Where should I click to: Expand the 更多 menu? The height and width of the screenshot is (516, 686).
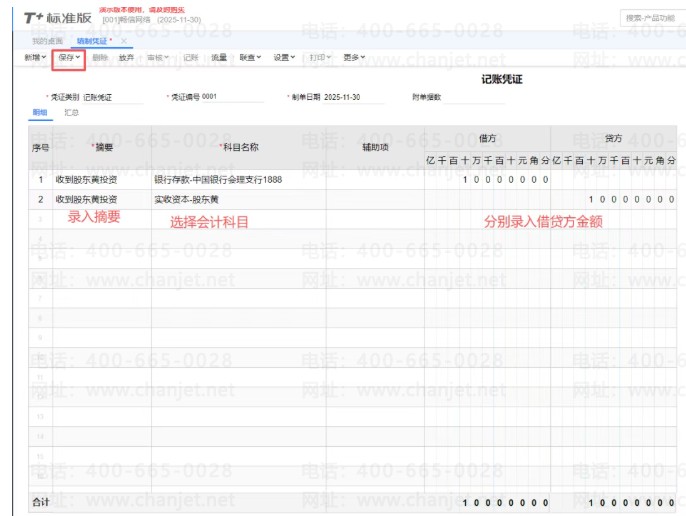(x=354, y=57)
